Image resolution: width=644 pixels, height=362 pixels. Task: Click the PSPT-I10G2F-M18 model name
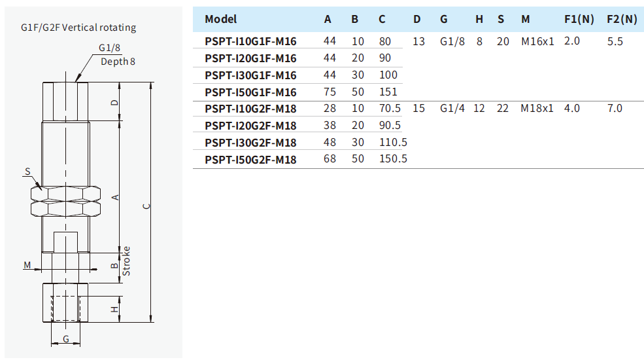(x=250, y=109)
